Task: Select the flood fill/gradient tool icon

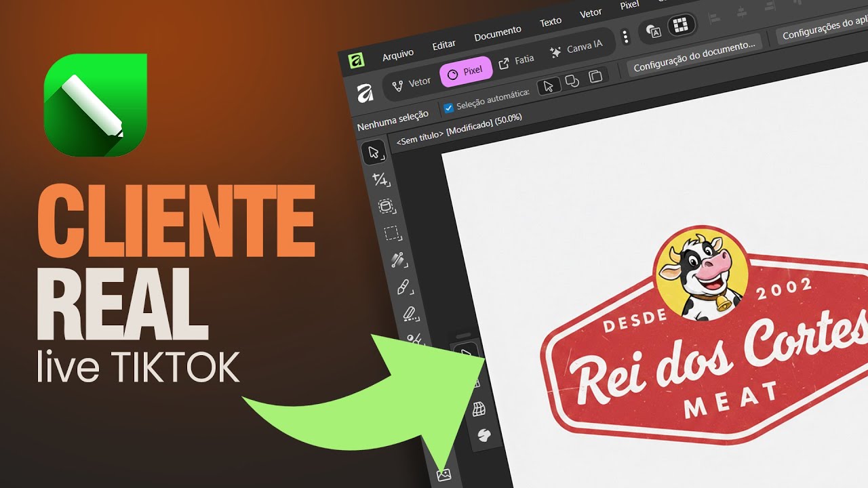Action: 398,260
